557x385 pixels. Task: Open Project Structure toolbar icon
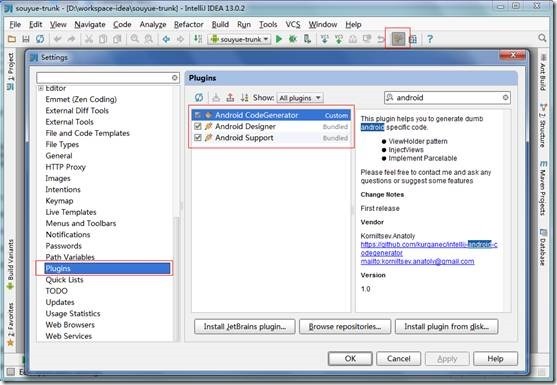412,39
